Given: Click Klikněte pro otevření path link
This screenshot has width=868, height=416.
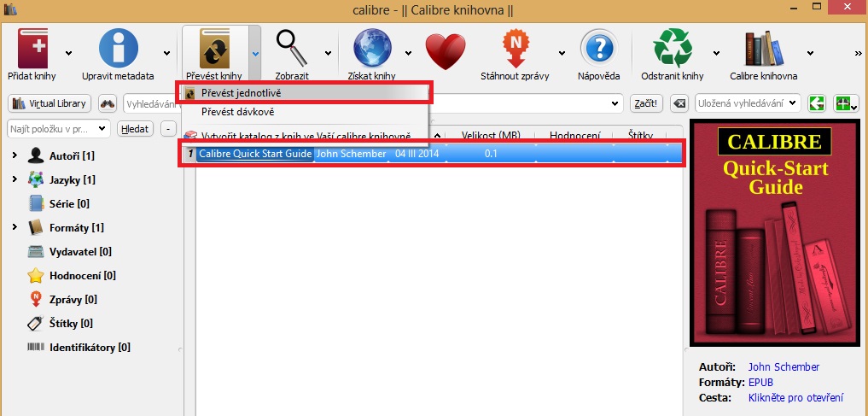Looking at the screenshot, I should (796, 398).
